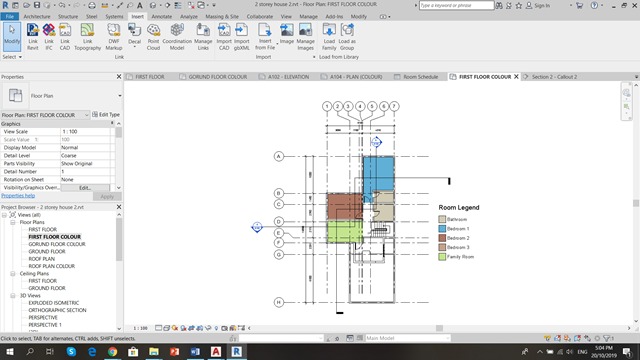Open the Coordination Model tool
Viewport: 640px width, 360px height.
(x=177, y=37)
